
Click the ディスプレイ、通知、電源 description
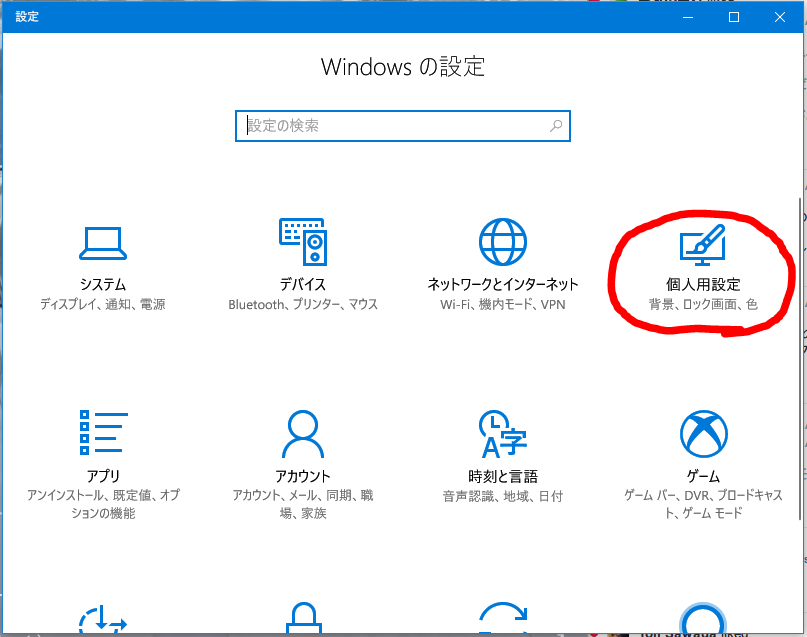[103, 305]
